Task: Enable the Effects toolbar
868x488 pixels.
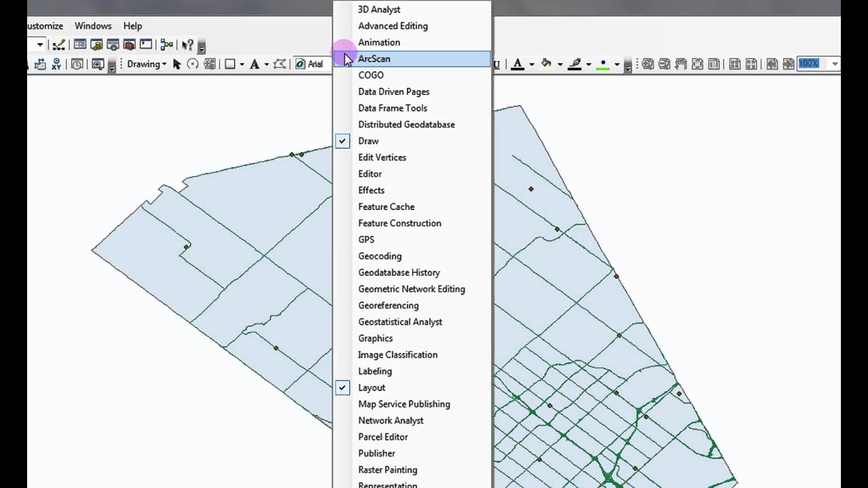Action: [x=412, y=190]
